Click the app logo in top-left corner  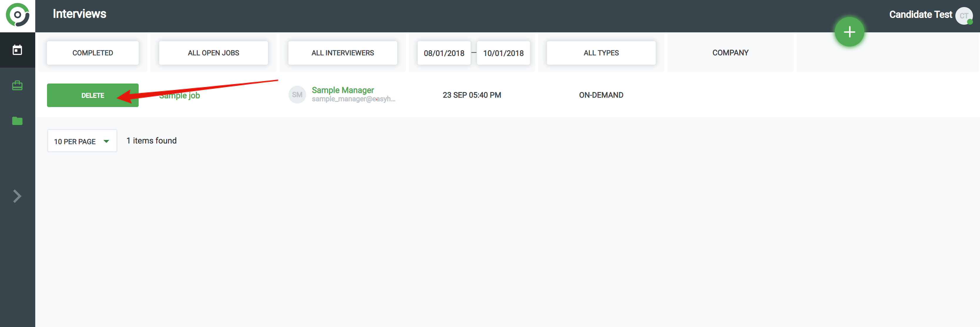tap(18, 15)
